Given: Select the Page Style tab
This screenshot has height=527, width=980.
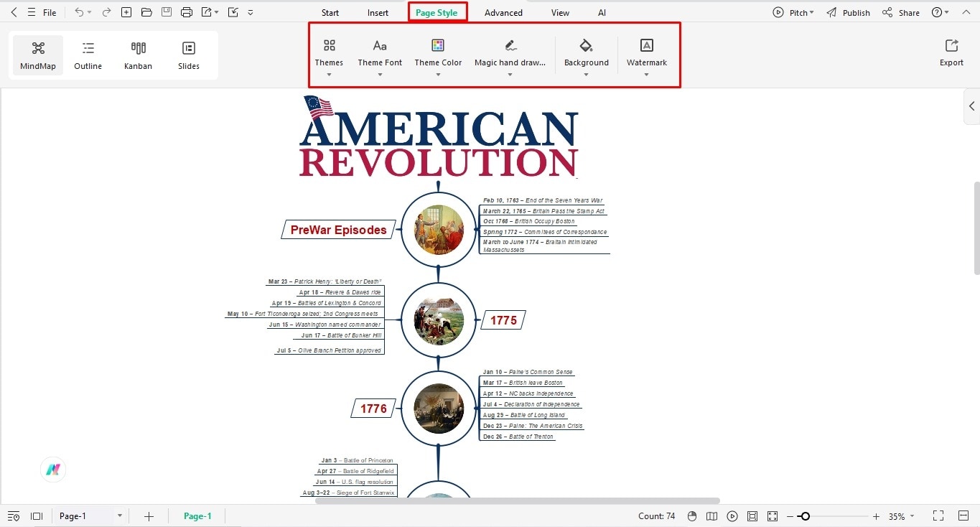Looking at the screenshot, I should click(x=437, y=13).
